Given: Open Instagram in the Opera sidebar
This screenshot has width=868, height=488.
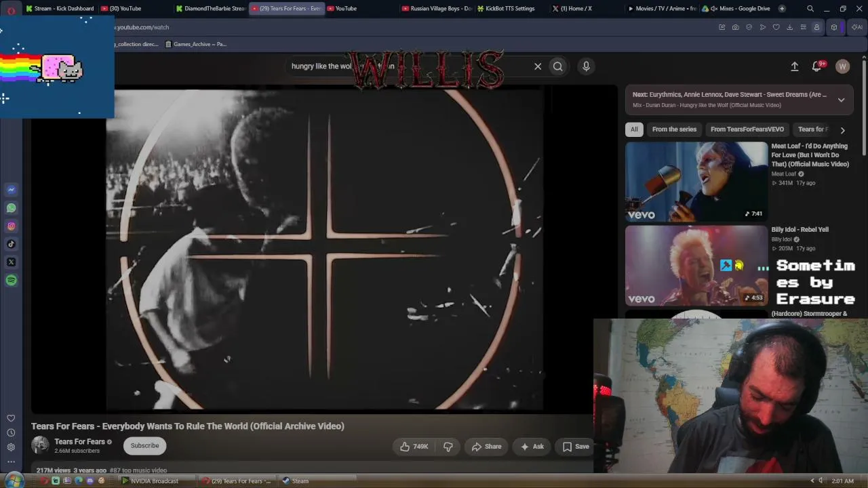Looking at the screenshot, I should coord(11,226).
